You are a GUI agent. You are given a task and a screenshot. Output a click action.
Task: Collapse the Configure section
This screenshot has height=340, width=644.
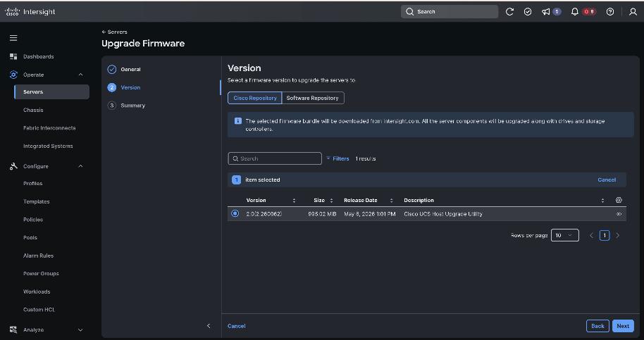pyautogui.click(x=80, y=166)
